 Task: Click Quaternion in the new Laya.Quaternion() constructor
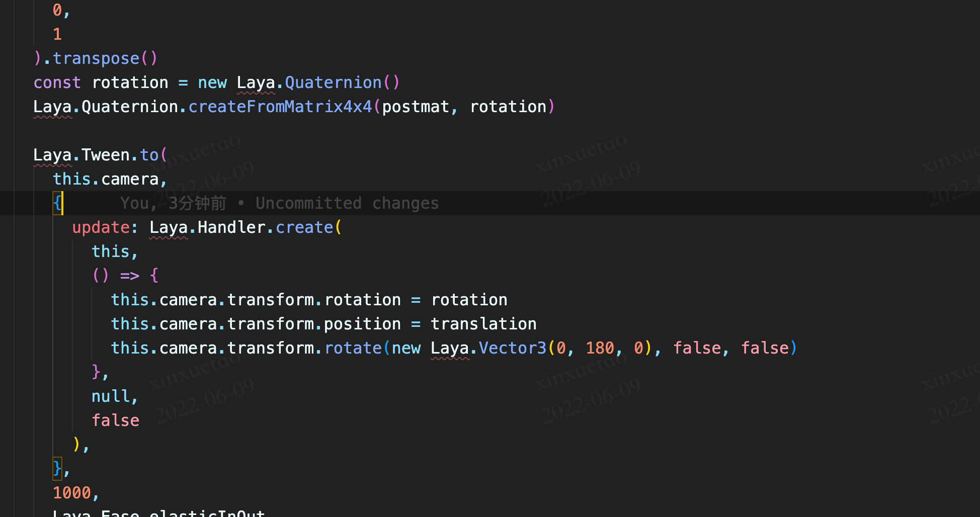click(x=333, y=82)
